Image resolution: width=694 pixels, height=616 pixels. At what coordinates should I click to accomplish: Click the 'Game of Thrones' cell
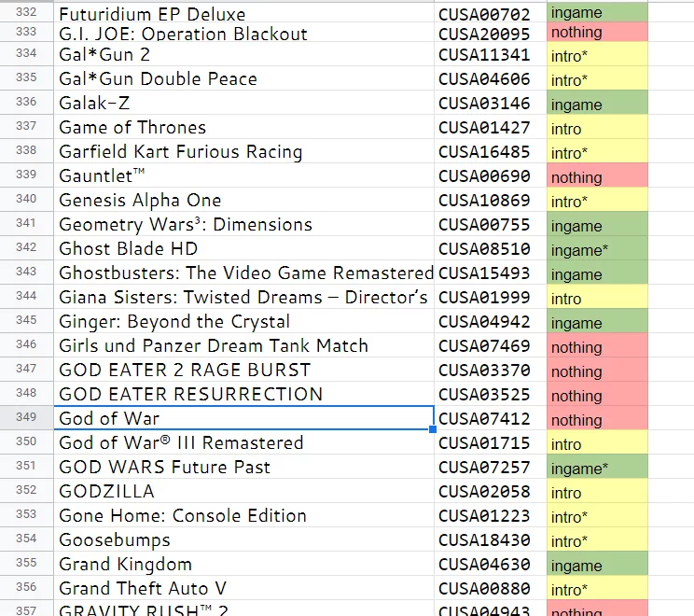(x=243, y=127)
